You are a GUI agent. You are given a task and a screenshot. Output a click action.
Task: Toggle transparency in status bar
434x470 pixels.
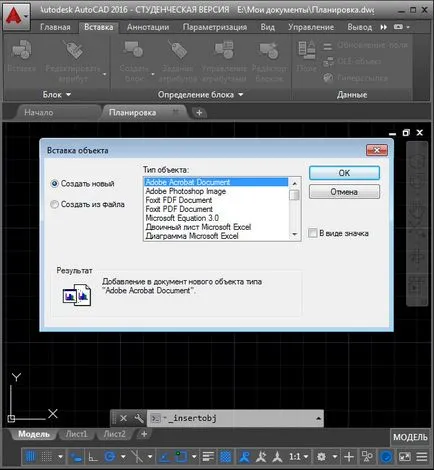(226, 457)
